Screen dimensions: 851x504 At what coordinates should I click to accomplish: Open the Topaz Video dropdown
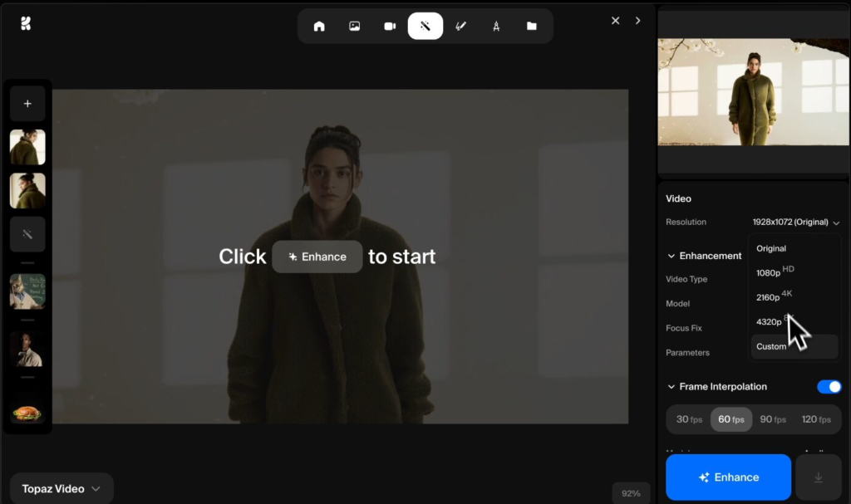pyautogui.click(x=60, y=488)
